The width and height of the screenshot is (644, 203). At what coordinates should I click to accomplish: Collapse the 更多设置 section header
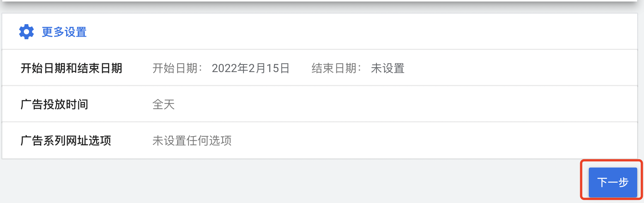point(320,32)
